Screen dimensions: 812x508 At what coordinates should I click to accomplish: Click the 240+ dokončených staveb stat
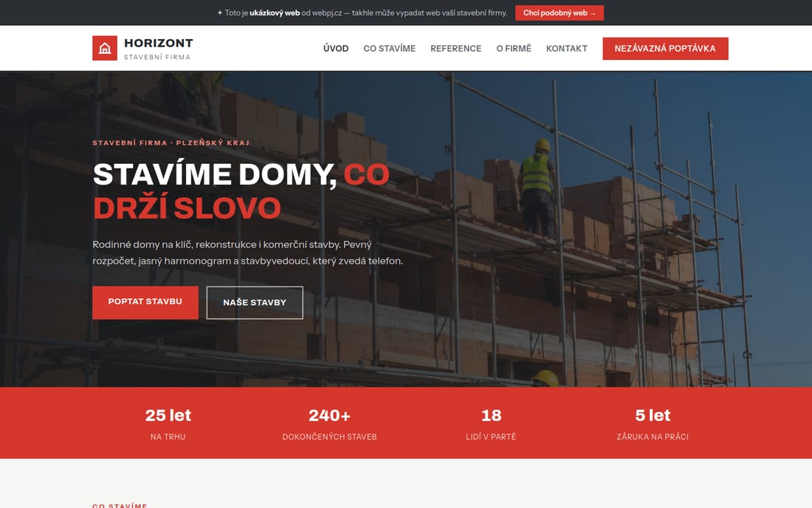(329, 424)
